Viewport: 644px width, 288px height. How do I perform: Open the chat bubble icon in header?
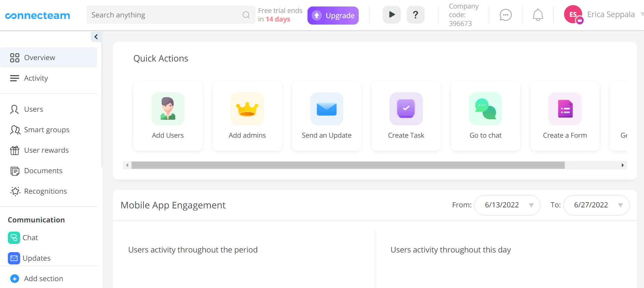tap(506, 15)
